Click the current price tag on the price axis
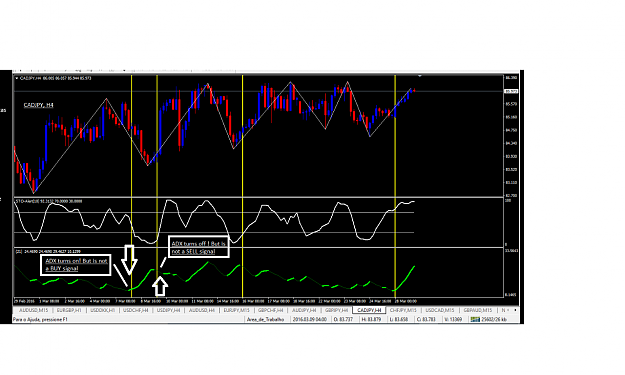625x375 pixels. pos(511,91)
